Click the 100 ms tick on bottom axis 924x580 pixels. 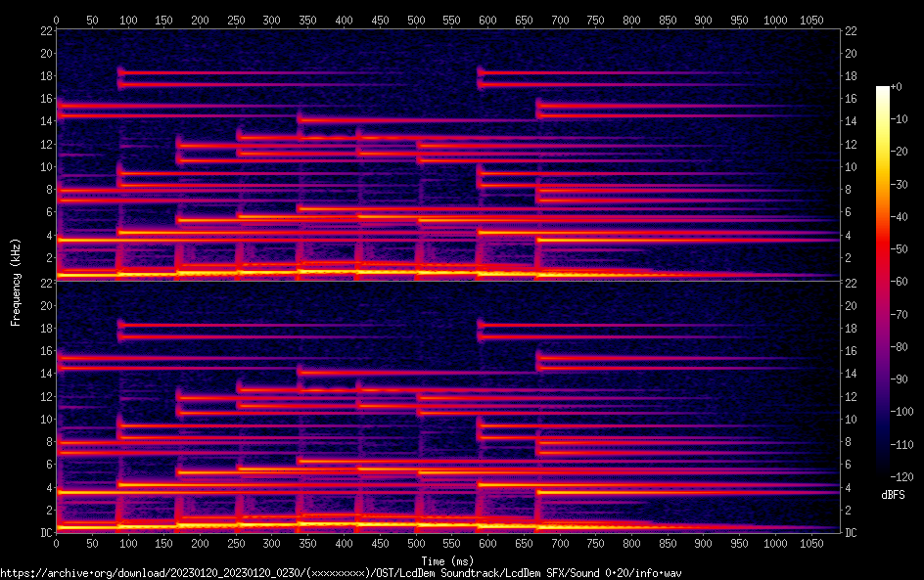[x=128, y=543]
